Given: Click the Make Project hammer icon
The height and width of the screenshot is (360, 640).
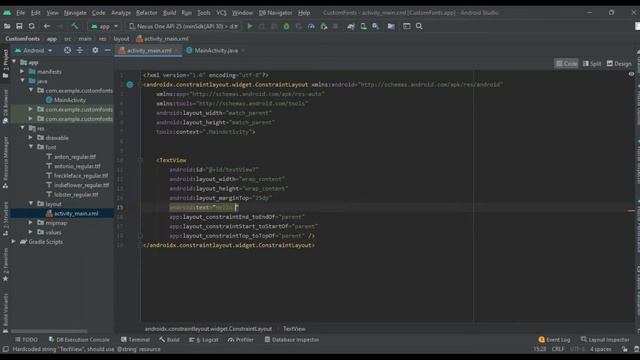Looking at the screenshot, I should coord(75,26).
